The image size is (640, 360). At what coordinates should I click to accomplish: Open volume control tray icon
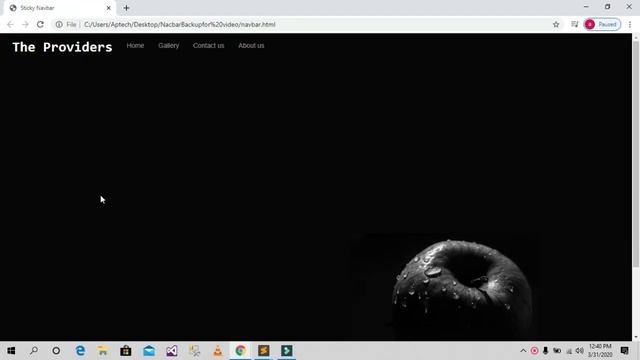tap(580, 351)
